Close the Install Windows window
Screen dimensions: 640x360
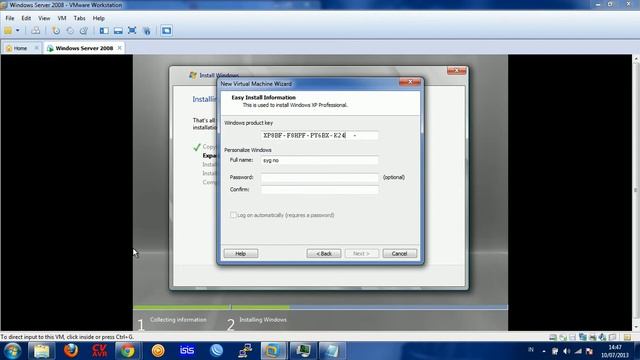point(456,71)
